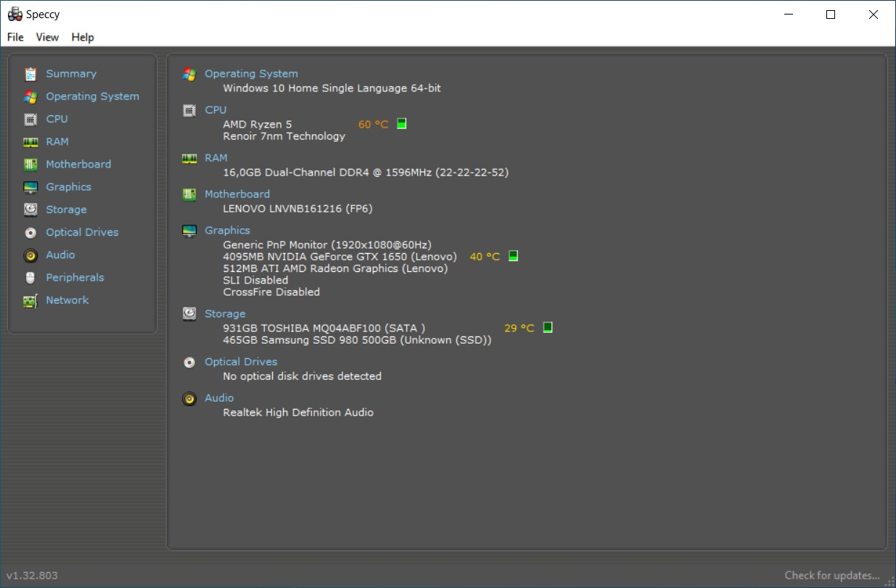Click the Windows flag icon beside Operating System heading
The height and width of the screenshot is (588, 896).
tap(189, 74)
